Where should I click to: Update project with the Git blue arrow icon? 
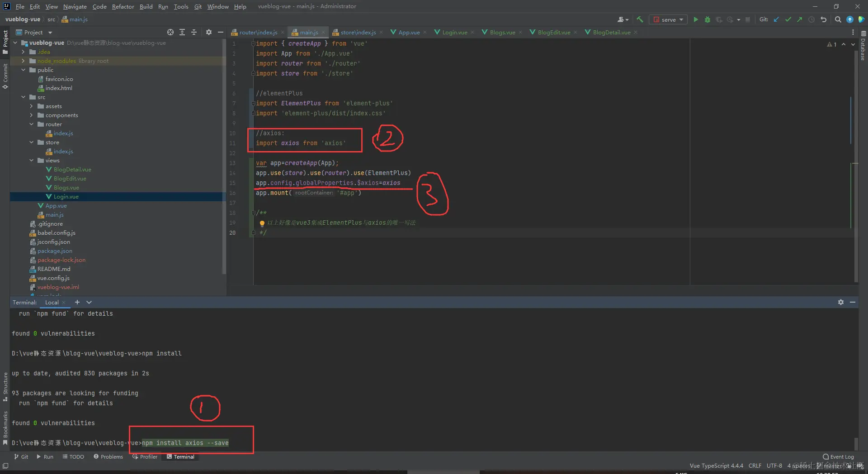[x=776, y=19]
